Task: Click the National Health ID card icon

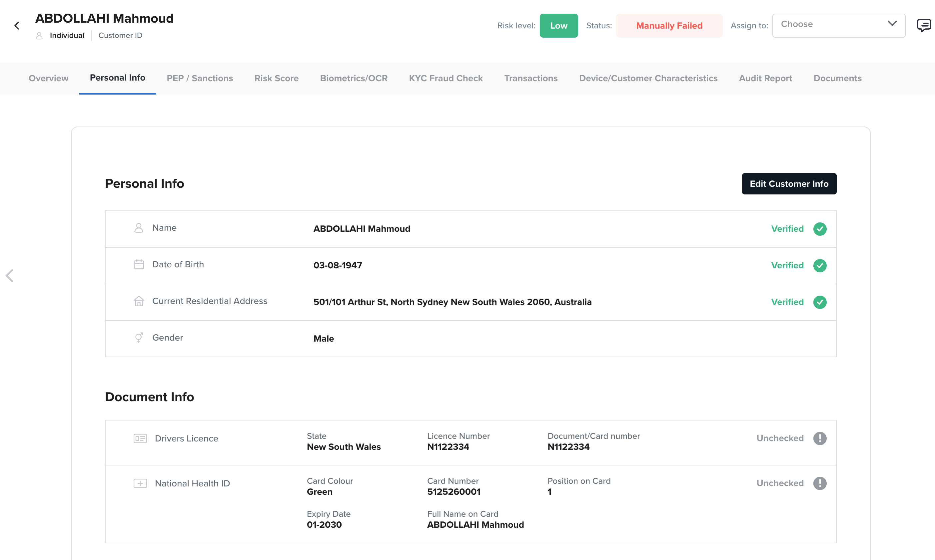Action: tap(140, 483)
